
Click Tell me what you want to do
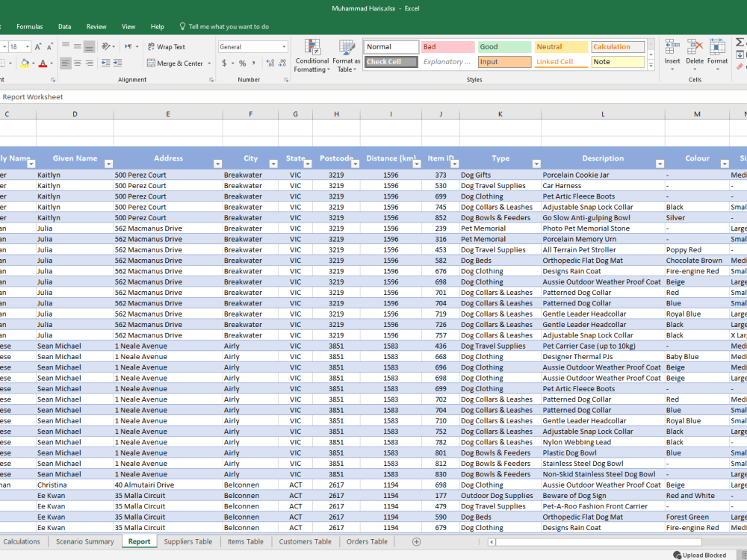224,27
